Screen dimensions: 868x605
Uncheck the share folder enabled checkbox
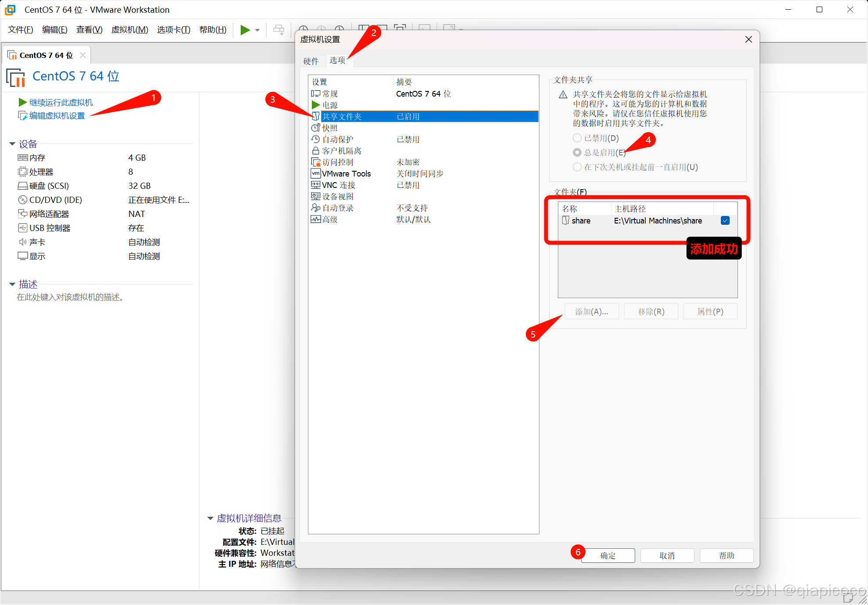point(725,220)
